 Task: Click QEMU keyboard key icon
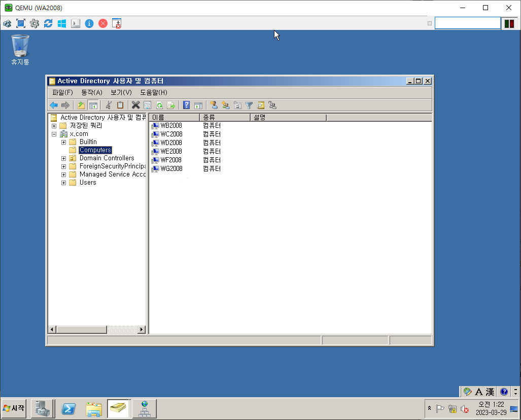(x=76, y=23)
